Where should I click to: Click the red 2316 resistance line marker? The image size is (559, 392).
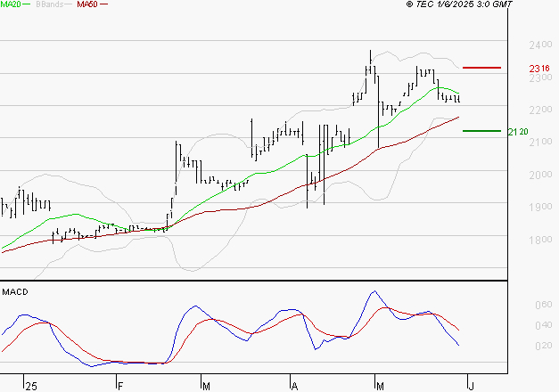482,68
